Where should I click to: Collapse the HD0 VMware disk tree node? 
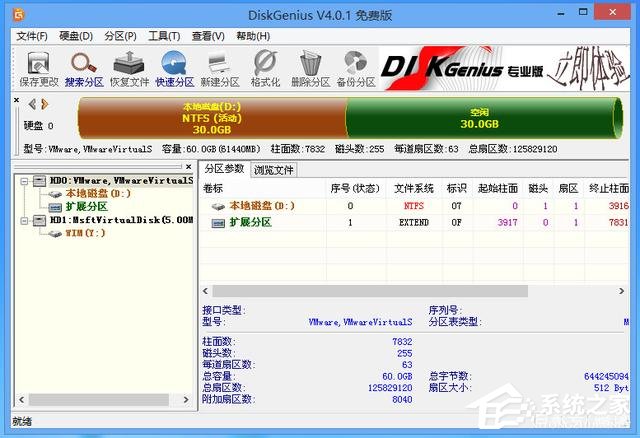tap(26, 181)
